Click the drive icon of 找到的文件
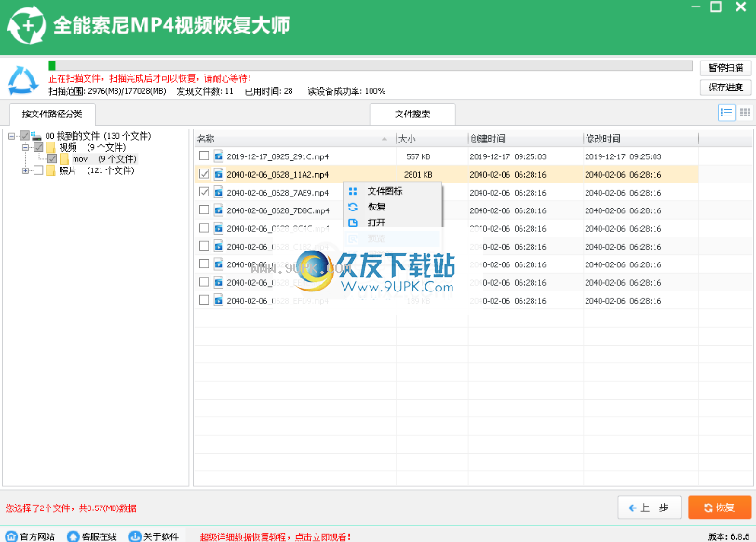 36,136
